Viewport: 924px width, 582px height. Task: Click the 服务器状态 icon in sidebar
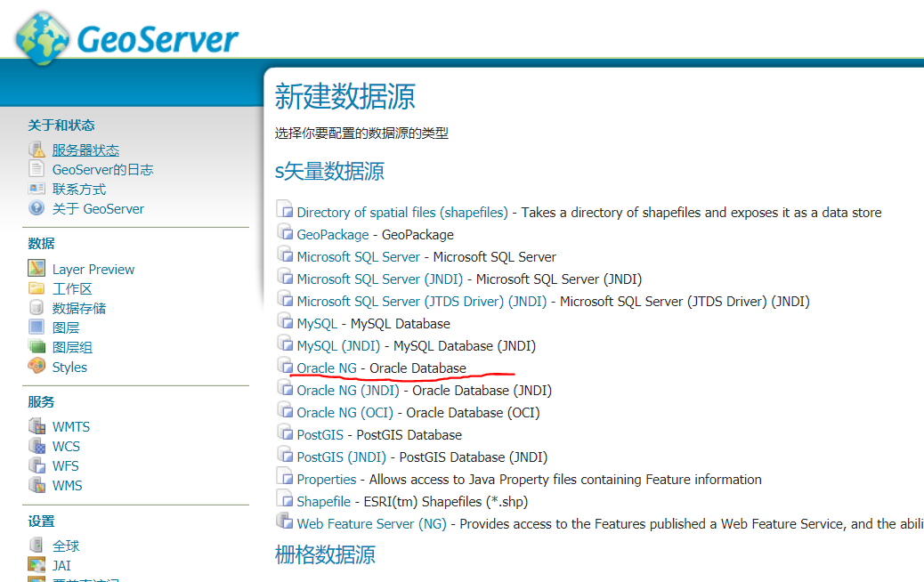(x=36, y=150)
